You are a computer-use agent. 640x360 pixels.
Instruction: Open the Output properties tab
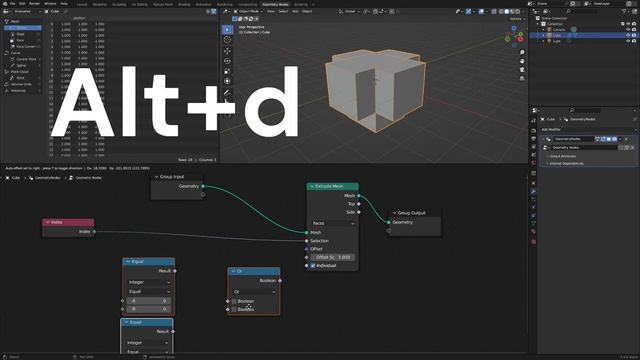coord(533,139)
